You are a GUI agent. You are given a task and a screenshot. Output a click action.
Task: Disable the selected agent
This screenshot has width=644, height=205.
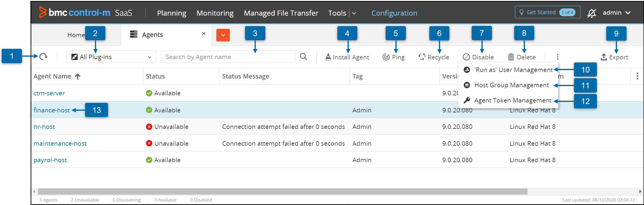tap(478, 57)
